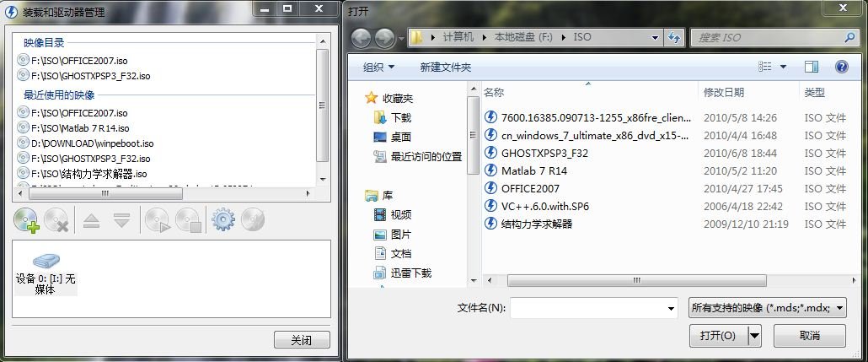Open Documents (文档) library

click(x=393, y=253)
